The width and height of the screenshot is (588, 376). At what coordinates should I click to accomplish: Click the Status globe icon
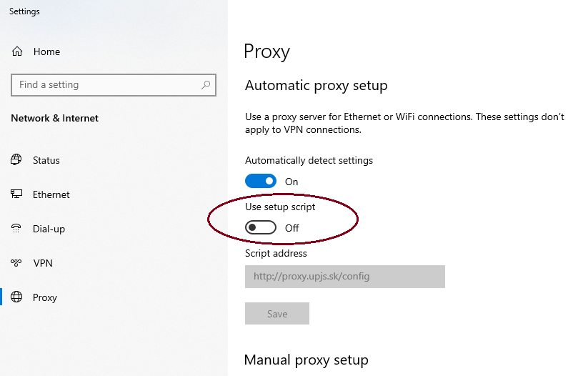click(x=16, y=160)
